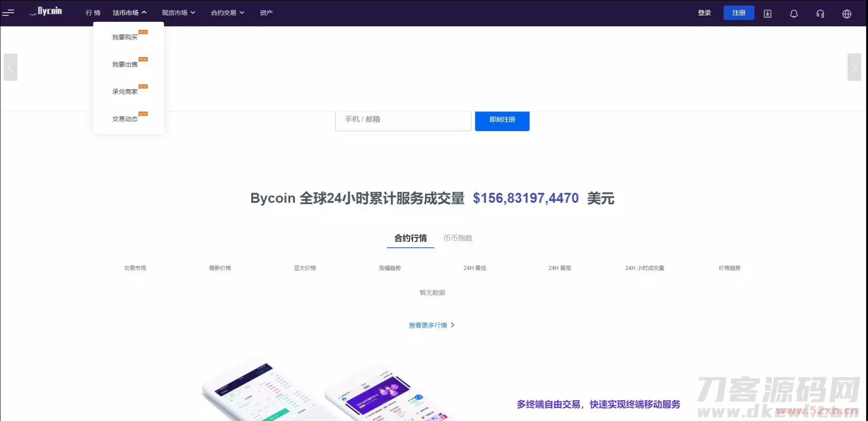868x421 pixels.
Task: Go to previous banner slide
Action: tap(10, 67)
